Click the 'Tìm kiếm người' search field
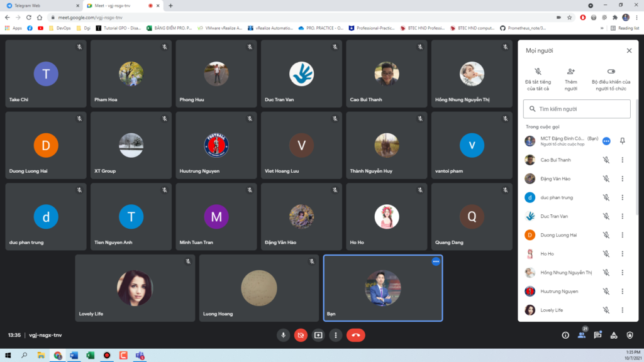 click(x=577, y=109)
